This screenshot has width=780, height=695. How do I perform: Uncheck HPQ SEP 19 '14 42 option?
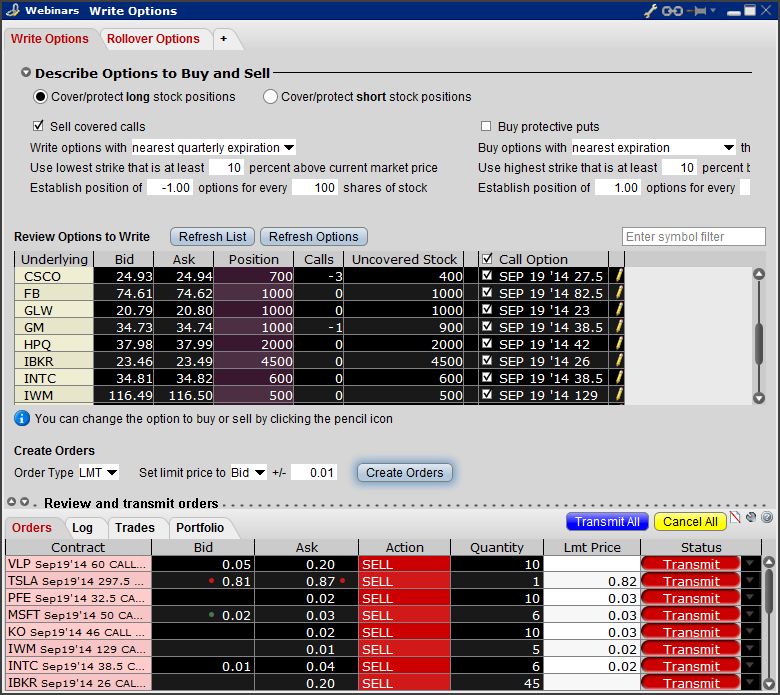pyautogui.click(x=488, y=343)
